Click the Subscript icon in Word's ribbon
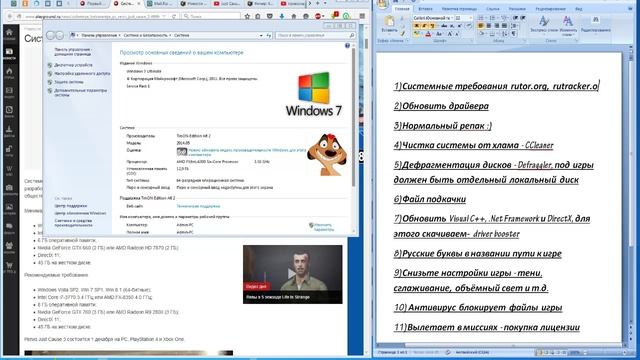 point(451,26)
